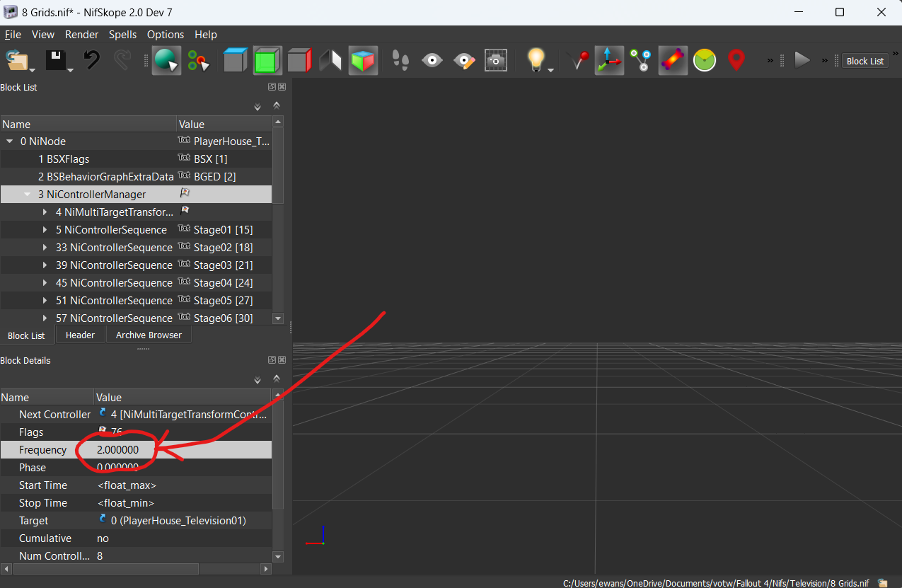The image size is (902, 588).
Task: Float the Block Details panel
Action: tap(272, 360)
